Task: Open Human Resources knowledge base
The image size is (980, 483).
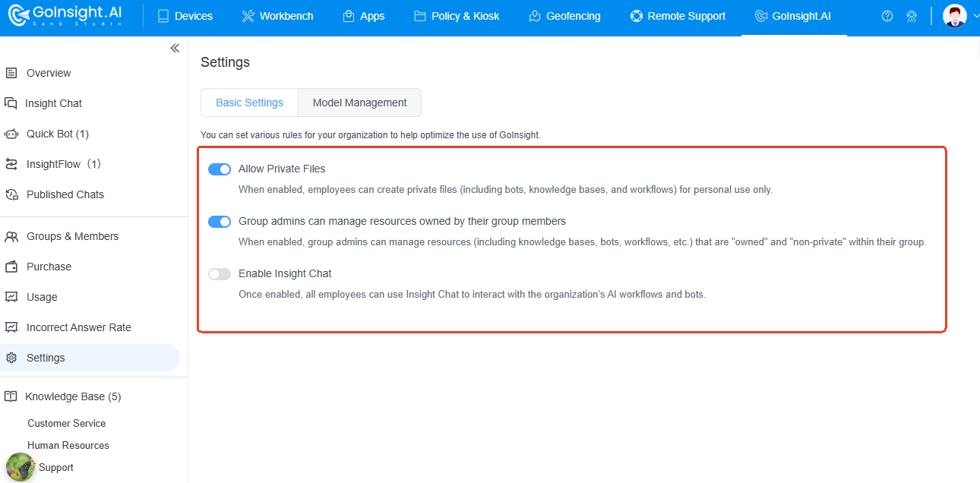Action: tap(68, 445)
